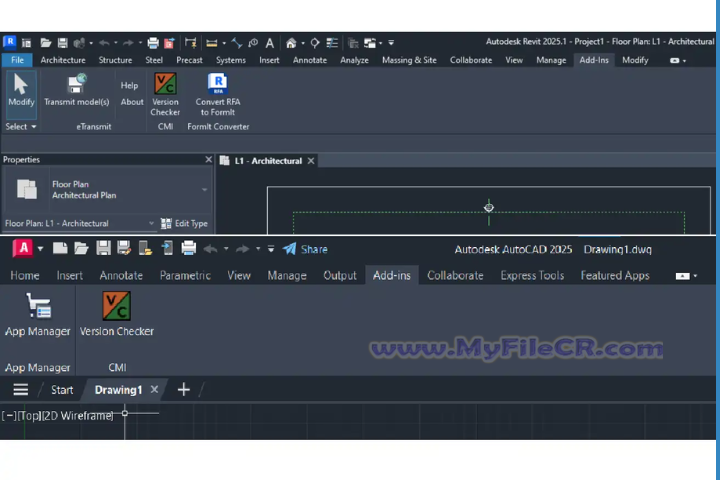Click About button in eTransmit panel
Screen dimensions: 720x480
[x=132, y=102]
